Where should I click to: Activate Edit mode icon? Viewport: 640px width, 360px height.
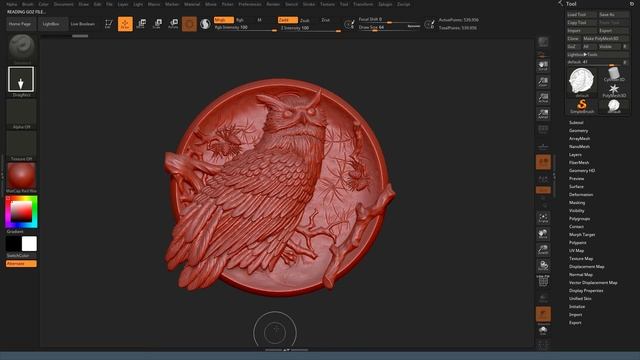(x=109, y=24)
